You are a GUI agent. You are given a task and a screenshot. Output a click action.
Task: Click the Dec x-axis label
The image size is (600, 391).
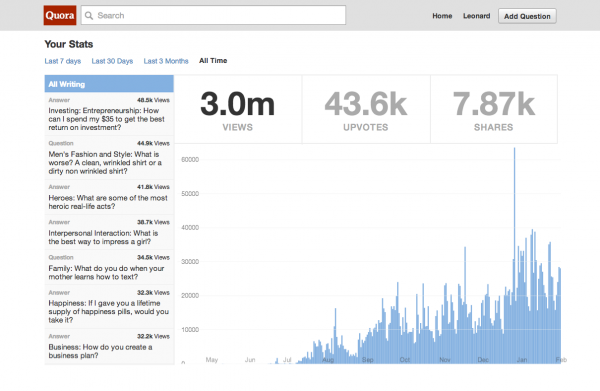pos(483,360)
